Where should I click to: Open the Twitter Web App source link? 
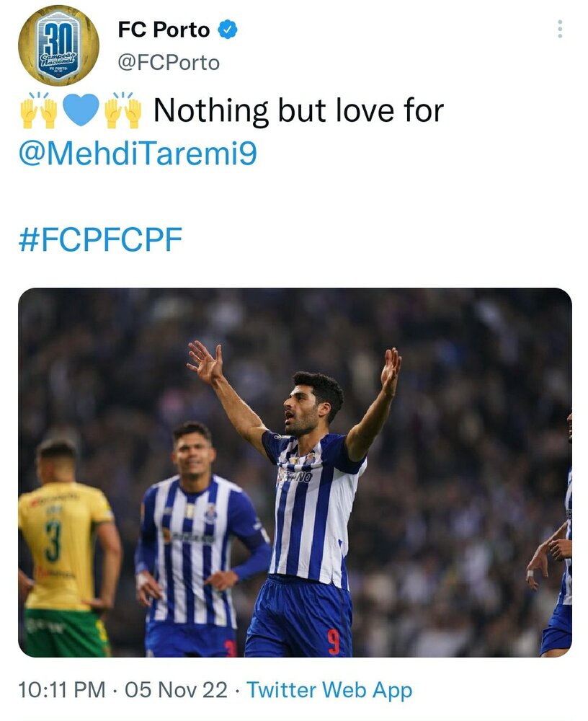click(x=329, y=690)
